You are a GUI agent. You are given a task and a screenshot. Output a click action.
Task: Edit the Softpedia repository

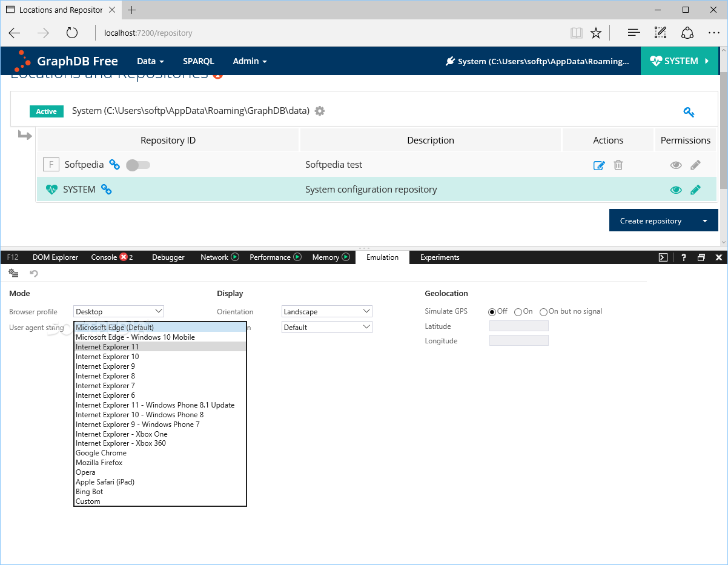point(599,165)
